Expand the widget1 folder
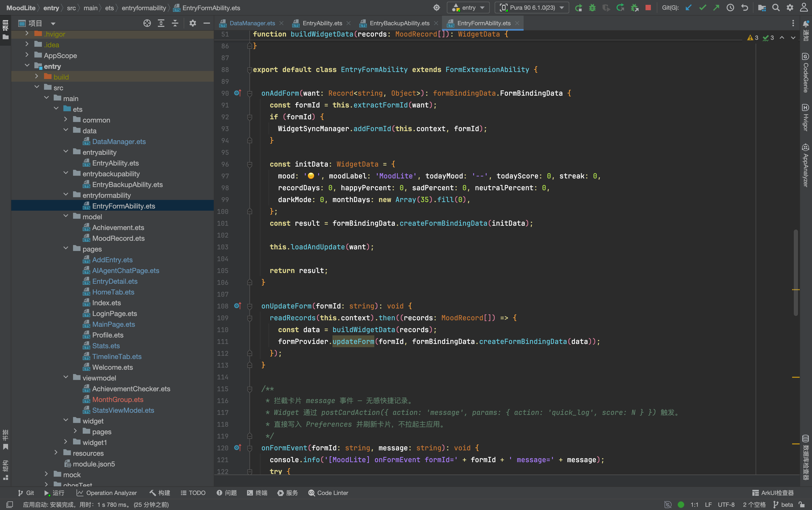 point(66,442)
